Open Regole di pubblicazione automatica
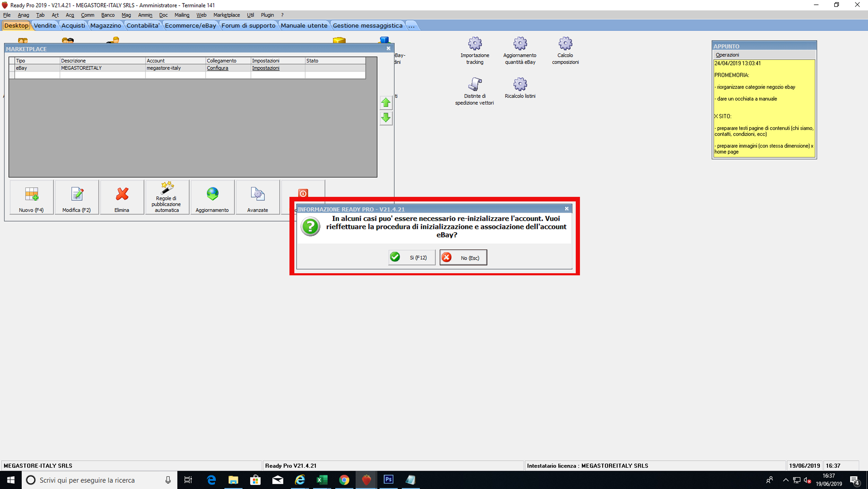This screenshot has height=489, width=868. pos(167,197)
